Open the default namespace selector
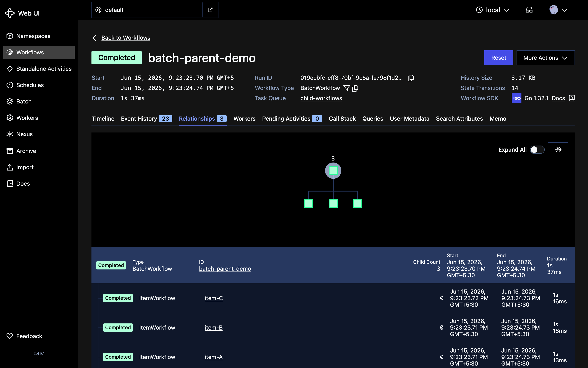The width and height of the screenshot is (588, 368). 147,10
